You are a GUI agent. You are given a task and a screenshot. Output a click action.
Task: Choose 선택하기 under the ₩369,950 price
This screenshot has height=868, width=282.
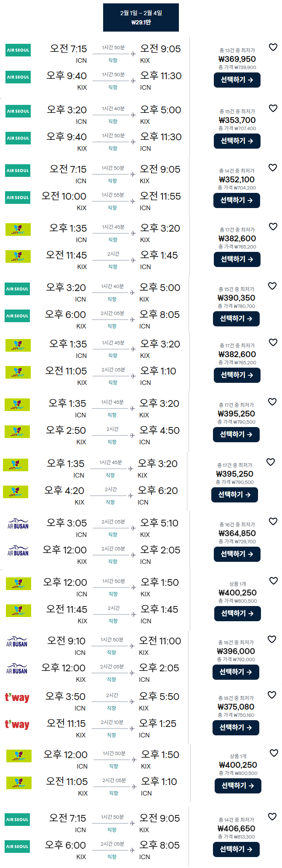pyautogui.click(x=237, y=80)
